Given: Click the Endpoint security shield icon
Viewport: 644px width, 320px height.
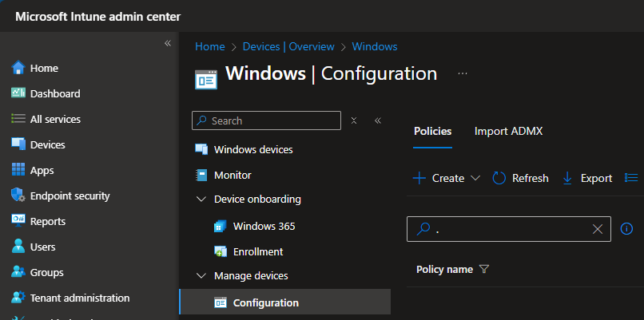Looking at the screenshot, I should [18, 196].
